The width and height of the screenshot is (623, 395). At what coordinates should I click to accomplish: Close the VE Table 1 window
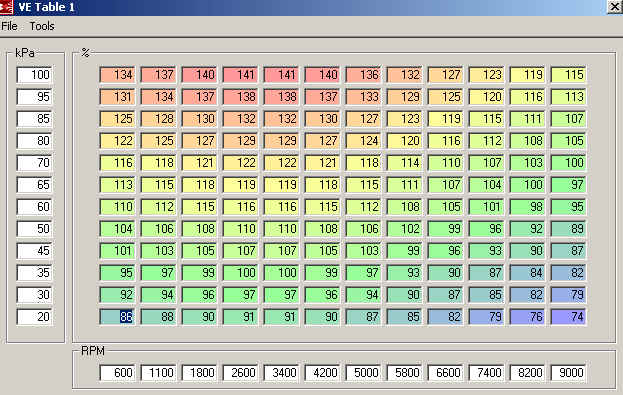point(615,6)
